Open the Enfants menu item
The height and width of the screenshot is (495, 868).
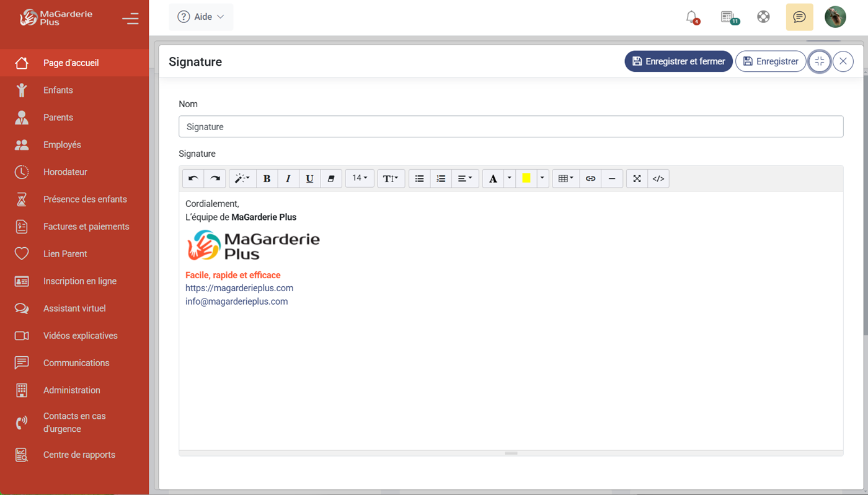point(74,90)
